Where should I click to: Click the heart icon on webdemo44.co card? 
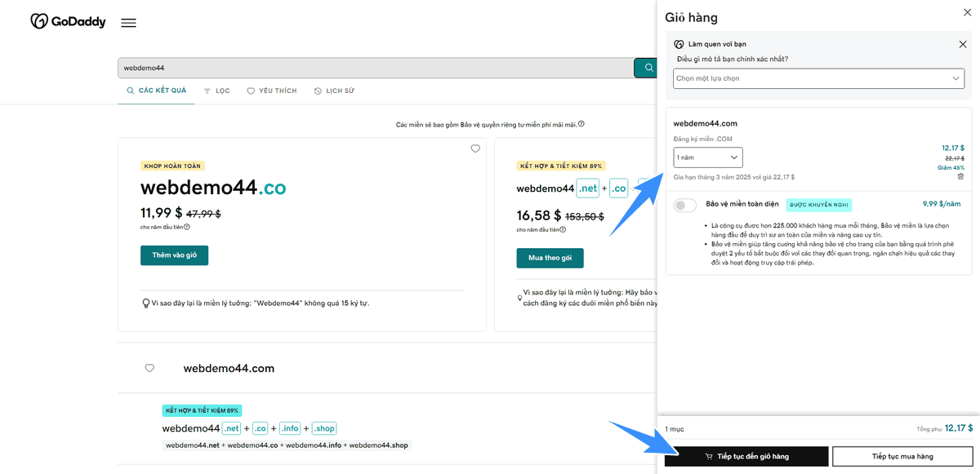coord(475,148)
